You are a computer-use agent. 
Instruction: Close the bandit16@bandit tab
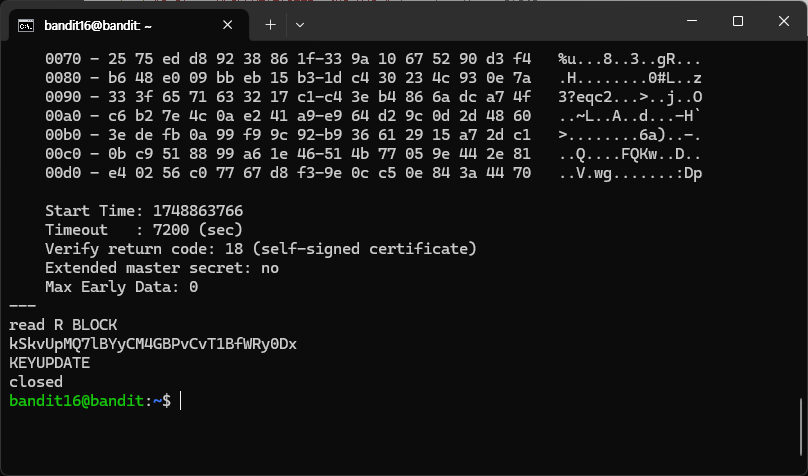pyautogui.click(x=227, y=25)
